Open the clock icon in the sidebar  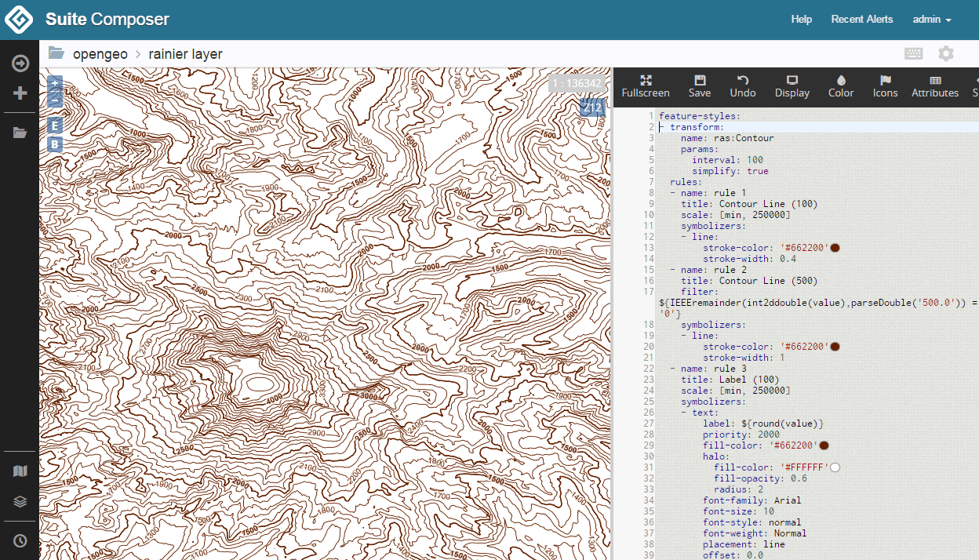(20, 540)
